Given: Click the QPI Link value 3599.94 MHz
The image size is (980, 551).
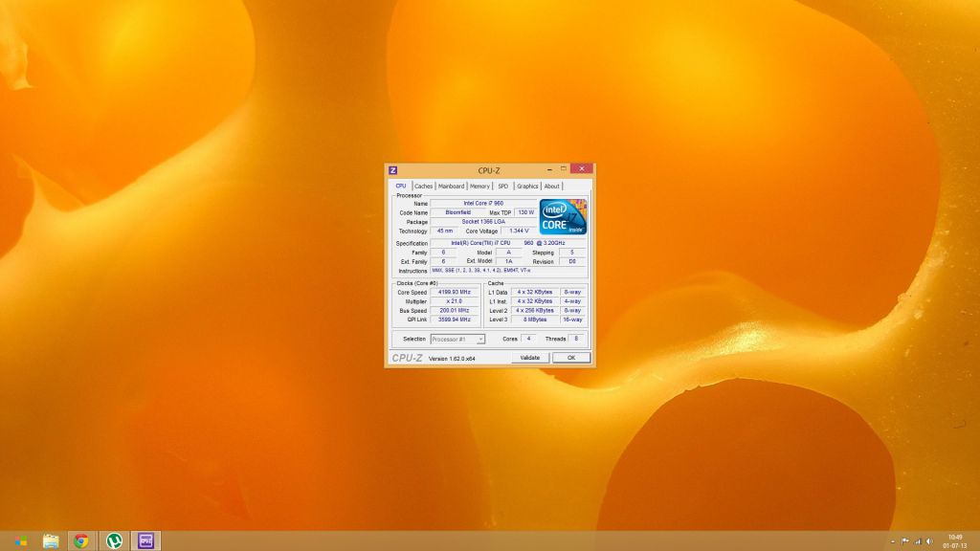Looking at the screenshot, I should tap(455, 320).
